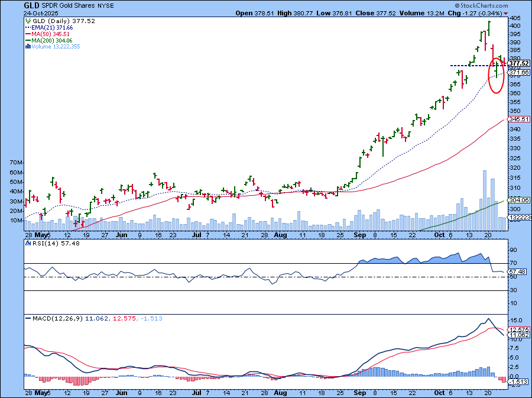Click the green line sample before MA(200)

pyautogui.click(x=28, y=40)
